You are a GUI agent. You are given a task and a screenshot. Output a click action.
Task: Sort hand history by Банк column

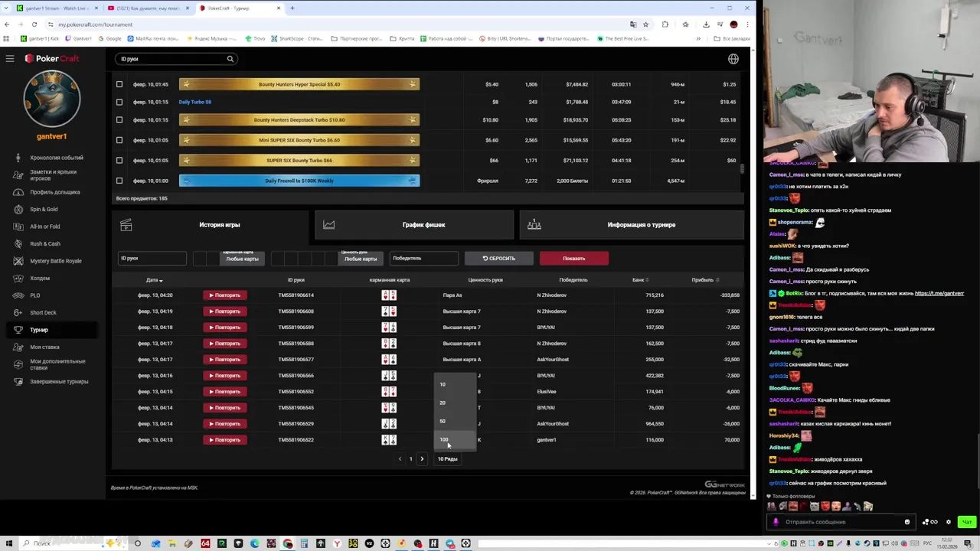639,280
